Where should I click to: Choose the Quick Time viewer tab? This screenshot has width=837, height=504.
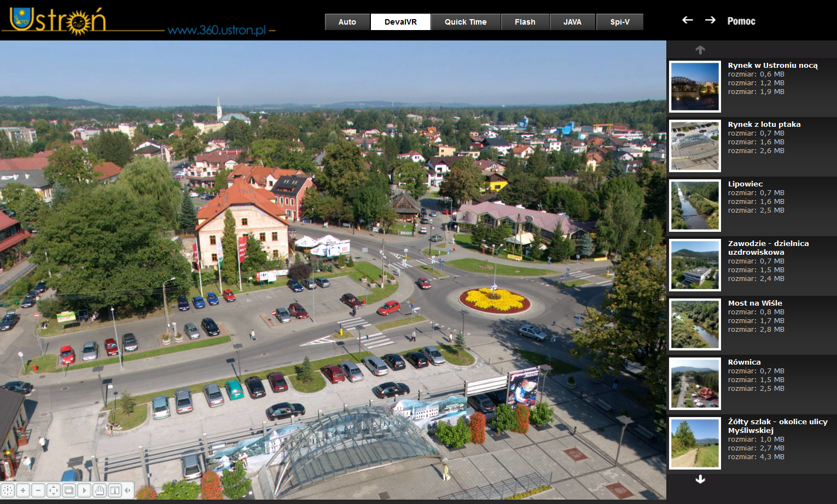click(x=466, y=22)
